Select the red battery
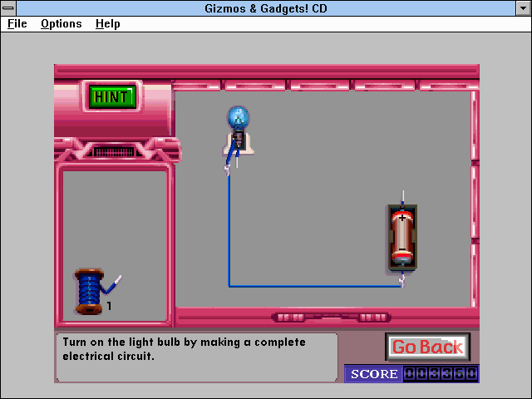The image size is (532, 399). coord(402,238)
